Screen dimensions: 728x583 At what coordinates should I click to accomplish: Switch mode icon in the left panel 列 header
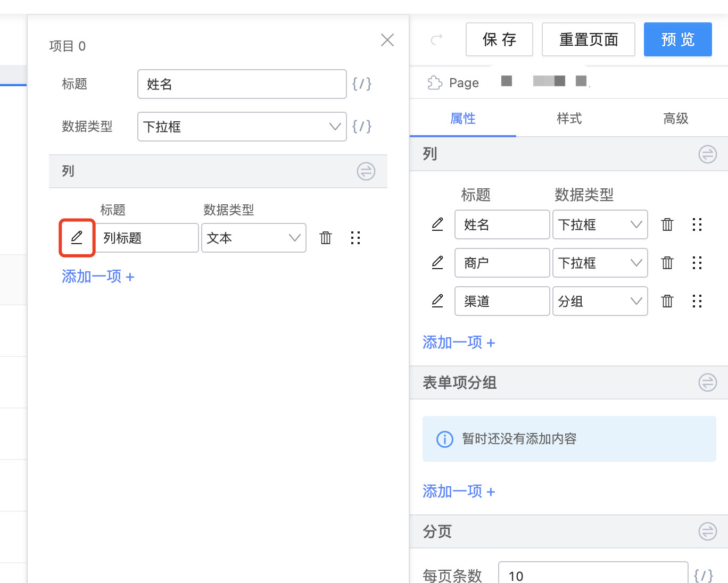pos(366,171)
